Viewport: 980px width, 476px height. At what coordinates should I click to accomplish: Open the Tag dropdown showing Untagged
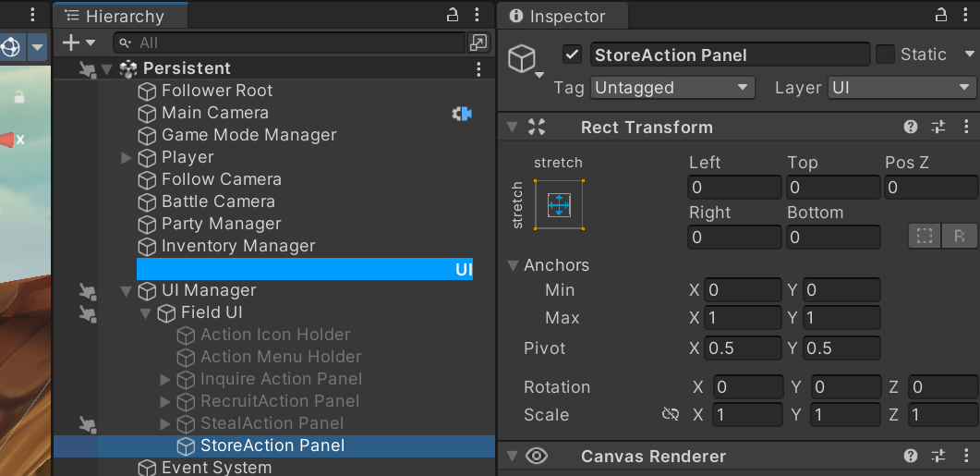pos(672,88)
